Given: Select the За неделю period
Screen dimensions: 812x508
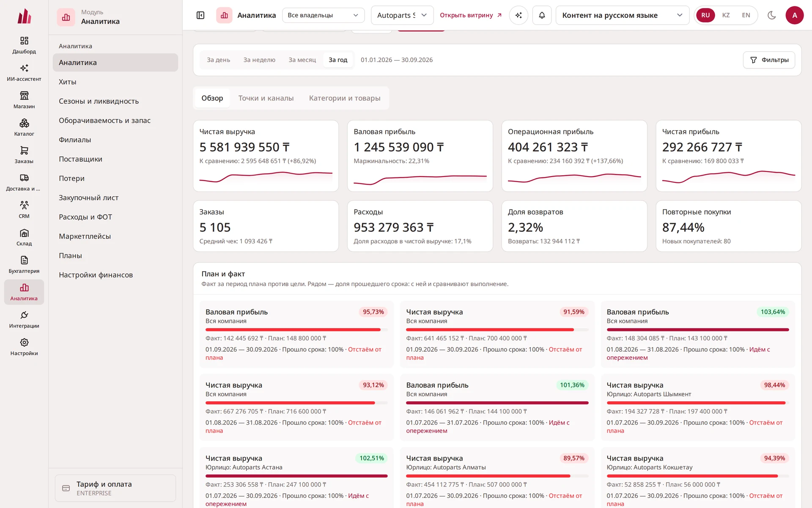Looking at the screenshot, I should point(259,60).
